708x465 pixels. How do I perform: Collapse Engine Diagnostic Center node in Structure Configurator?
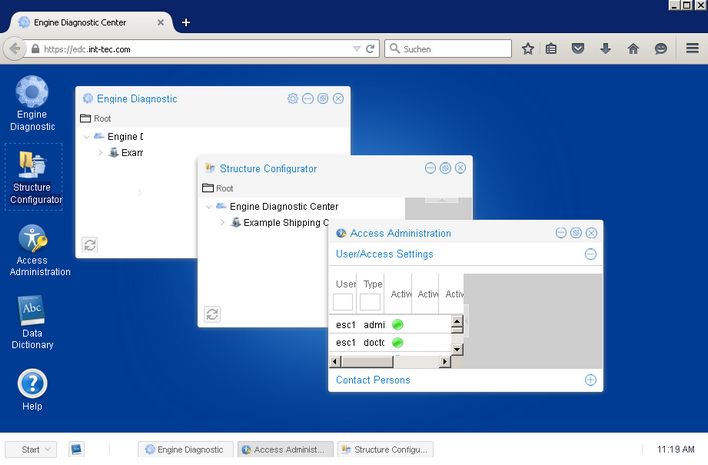(209, 207)
